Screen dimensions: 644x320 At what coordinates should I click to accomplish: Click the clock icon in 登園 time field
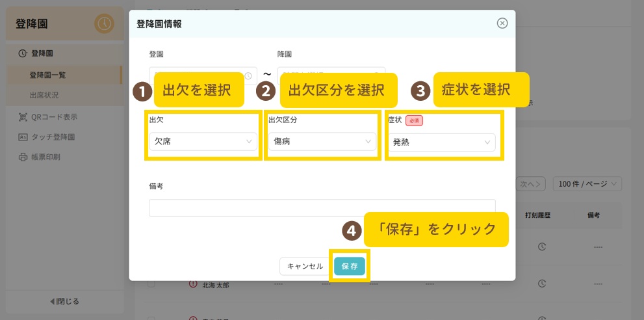pyautogui.click(x=248, y=75)
